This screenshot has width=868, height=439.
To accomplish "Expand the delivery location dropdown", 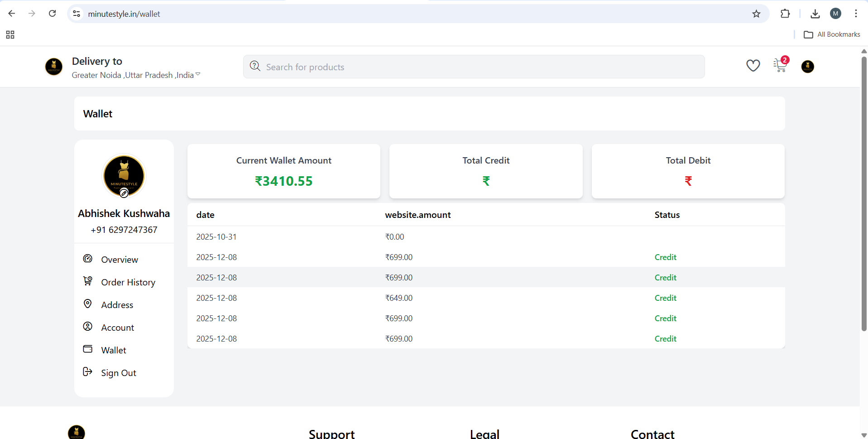I will [198, 75].
